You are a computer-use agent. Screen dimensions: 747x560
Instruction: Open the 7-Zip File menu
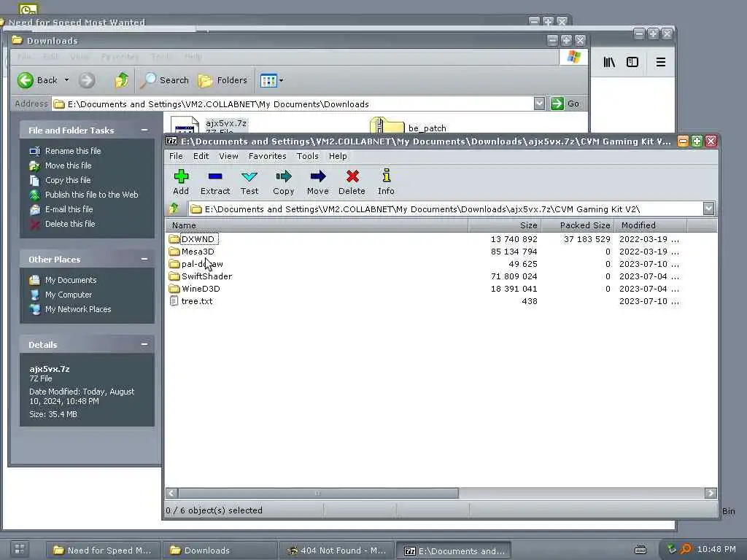tap(176, 156)
